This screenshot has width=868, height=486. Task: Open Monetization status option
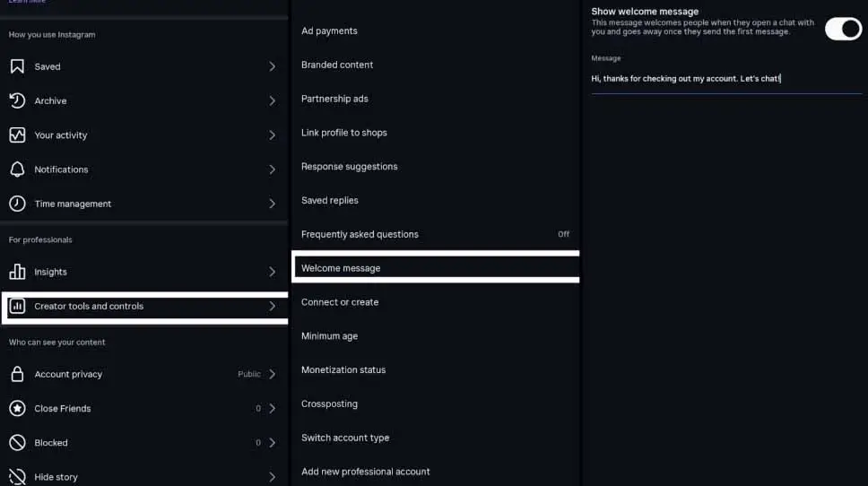point(343,369)
